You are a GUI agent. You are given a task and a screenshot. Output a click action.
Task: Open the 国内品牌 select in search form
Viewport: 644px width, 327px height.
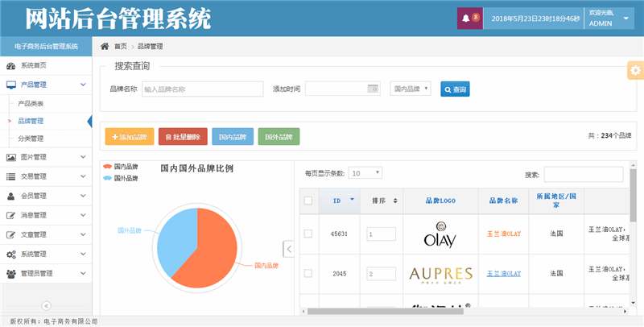411,89
